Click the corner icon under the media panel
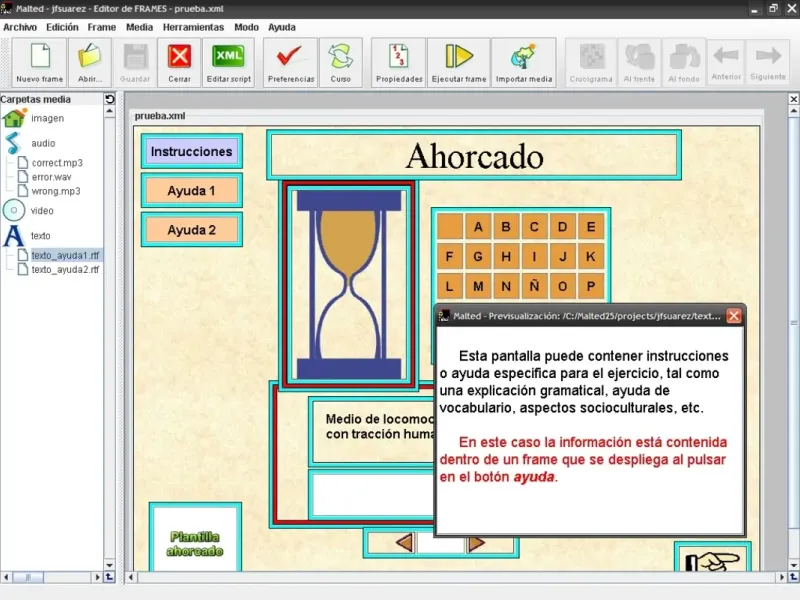The width and height of the screenshot is (800, 600). (x=110, y=577)
